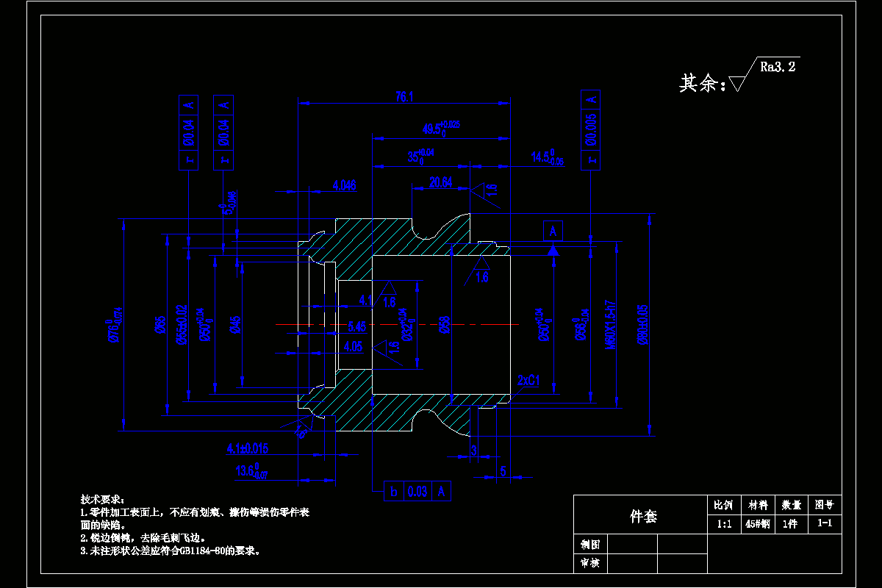Click the 4.046 dimension text
Screen dimensions: 882x588
(344, 185)
